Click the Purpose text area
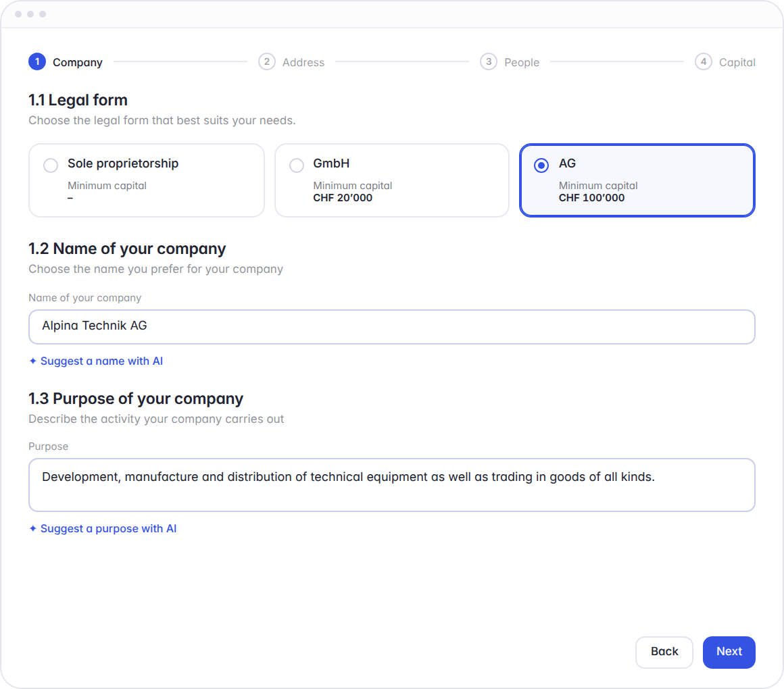 coord(391,484)
